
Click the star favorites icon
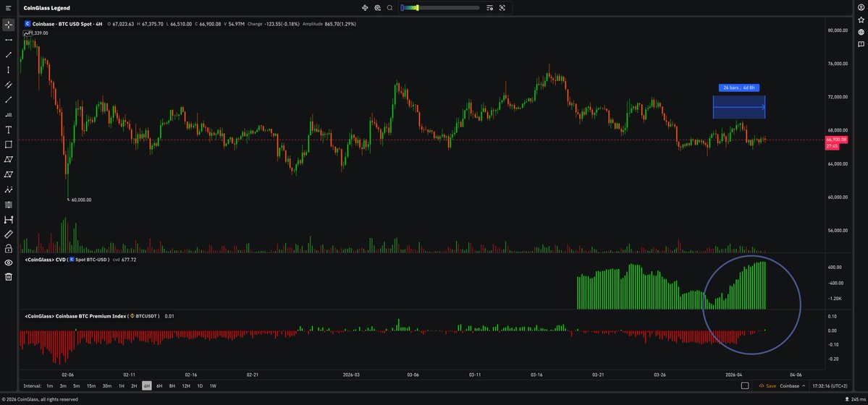click(861, 20)
